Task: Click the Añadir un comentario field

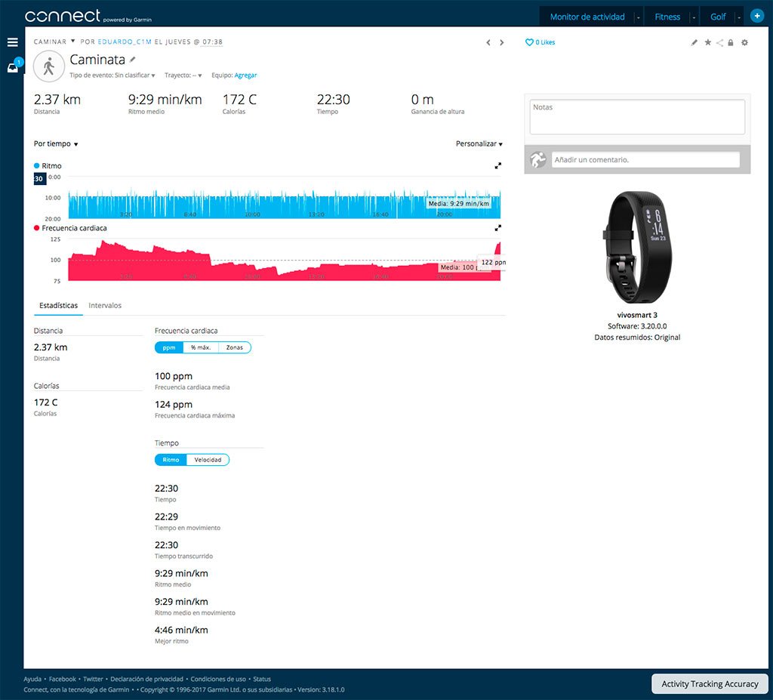Action: point(645,160)
